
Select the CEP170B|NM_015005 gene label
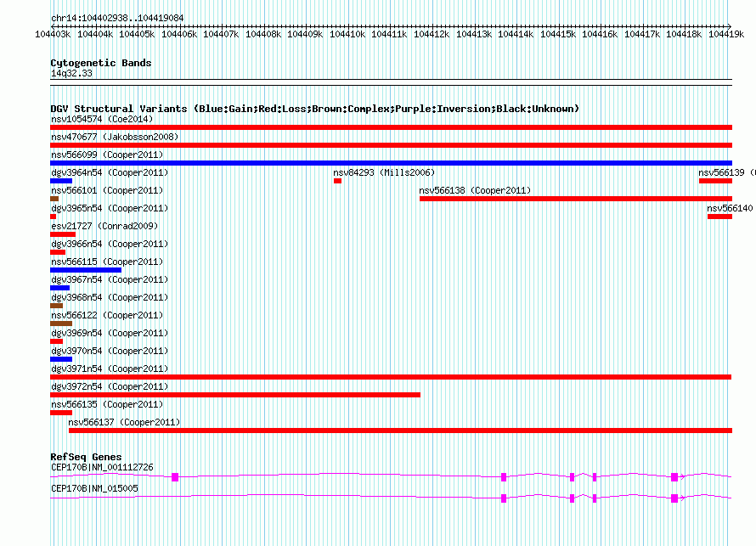[x=94, y=488]
